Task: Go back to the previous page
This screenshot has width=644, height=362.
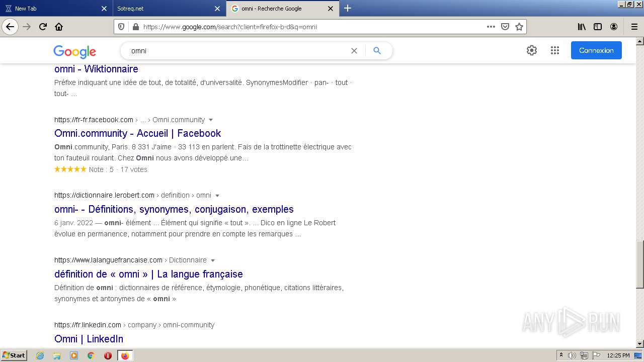Action: (x=10, y=27)
